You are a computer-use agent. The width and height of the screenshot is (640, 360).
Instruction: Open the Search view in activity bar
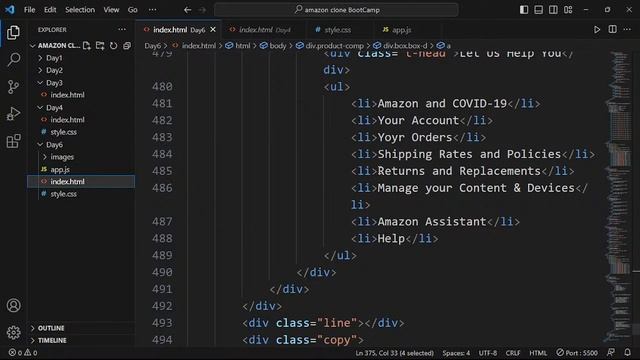click(x=13, y=60)
